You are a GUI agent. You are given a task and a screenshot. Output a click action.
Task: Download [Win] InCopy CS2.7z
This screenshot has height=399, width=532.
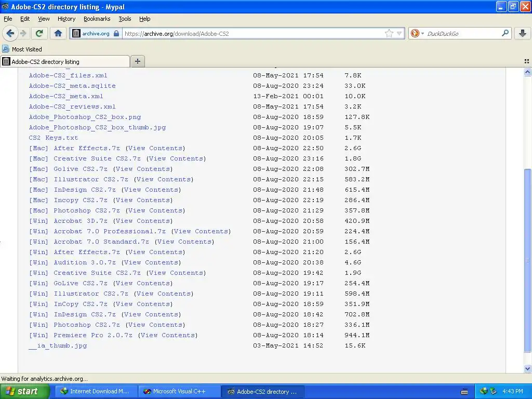[68, 304]
